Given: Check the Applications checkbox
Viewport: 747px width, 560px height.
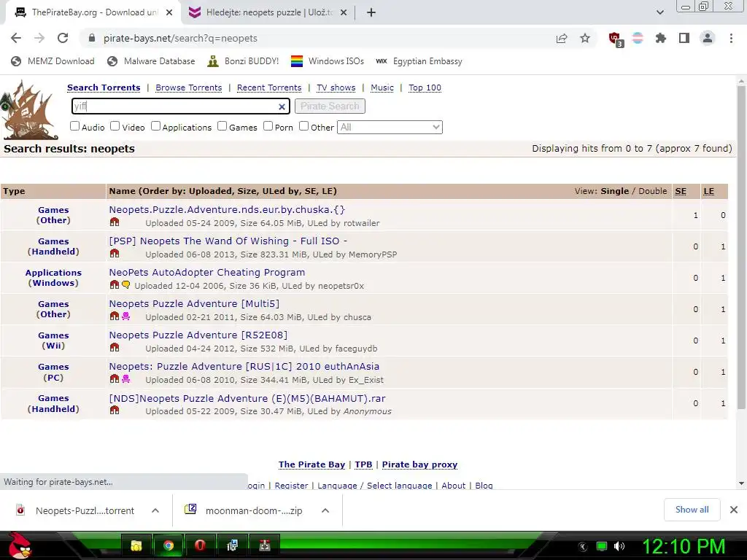Looking at the screenshot, I should coord(156,126).
